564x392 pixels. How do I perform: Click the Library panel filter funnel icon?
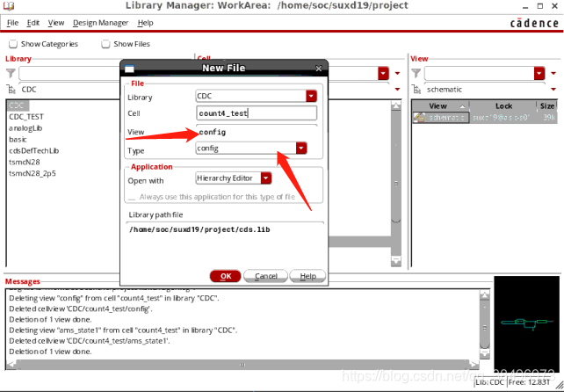(11, 74)
